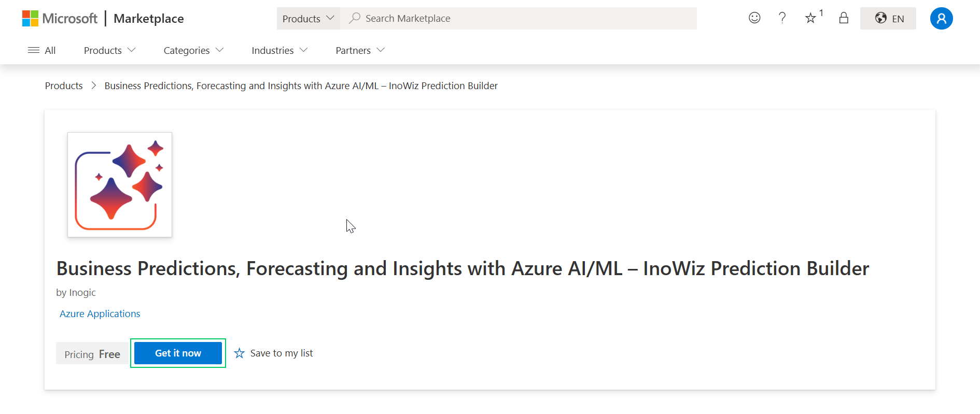The width and height of the screenshot is (980, 414).
Task: Open the feedback smiley icon
Action: coord(754,18)
